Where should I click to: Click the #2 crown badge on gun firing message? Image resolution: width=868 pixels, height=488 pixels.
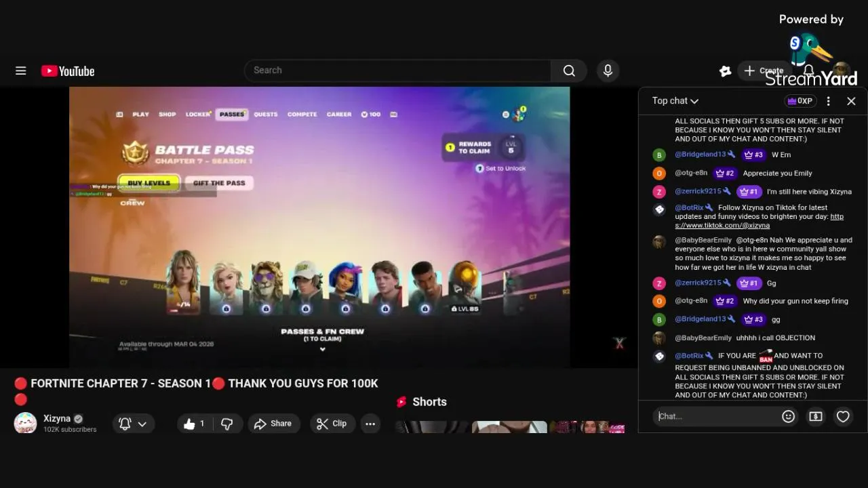(x=725, y=301)
